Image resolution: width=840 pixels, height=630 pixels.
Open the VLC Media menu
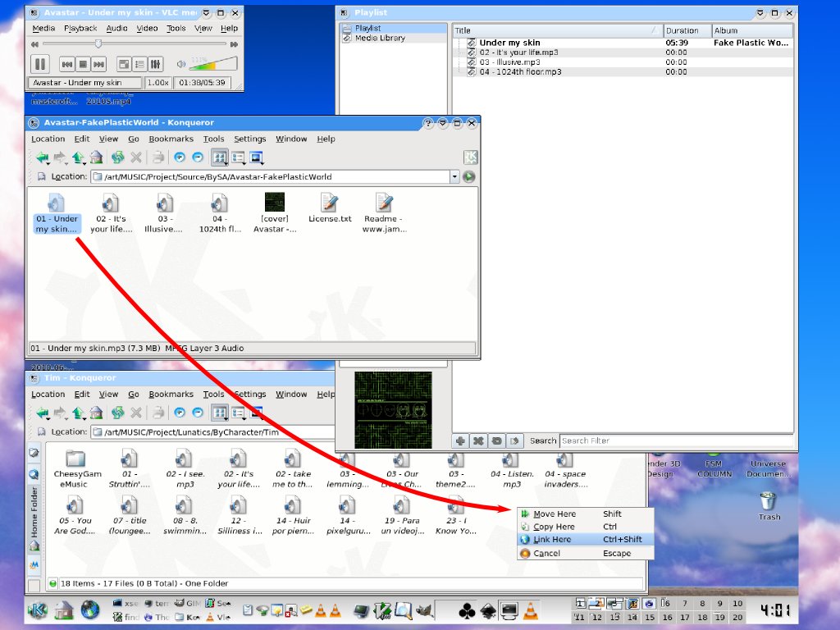(x=43, y=29)
